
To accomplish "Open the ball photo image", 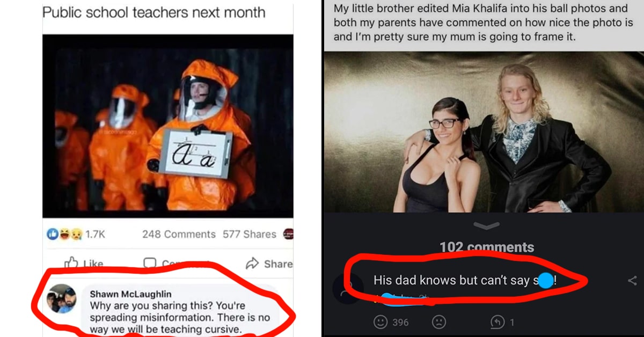I will pos(483,132).
